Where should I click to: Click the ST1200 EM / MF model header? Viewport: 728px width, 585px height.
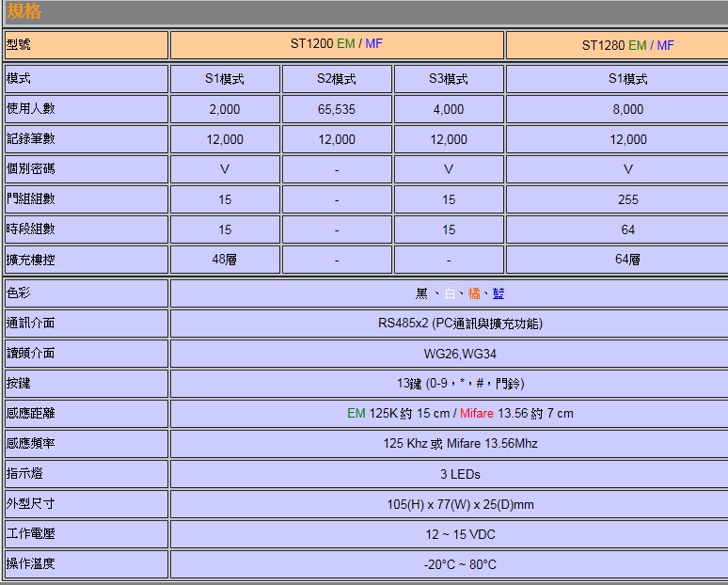coord(337,44)
